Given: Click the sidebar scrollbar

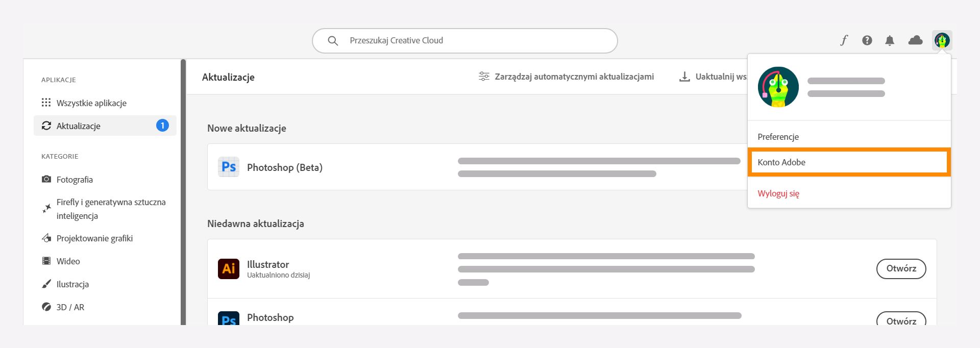Looking at the screenshot, I should click(x=184, y=194).
